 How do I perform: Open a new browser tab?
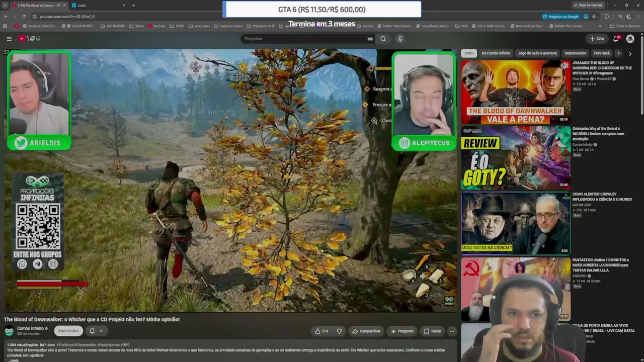click(133, 5)
